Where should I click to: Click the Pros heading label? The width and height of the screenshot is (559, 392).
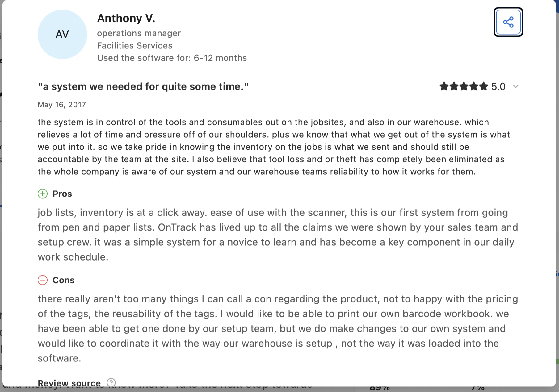[x=62, y=194]
